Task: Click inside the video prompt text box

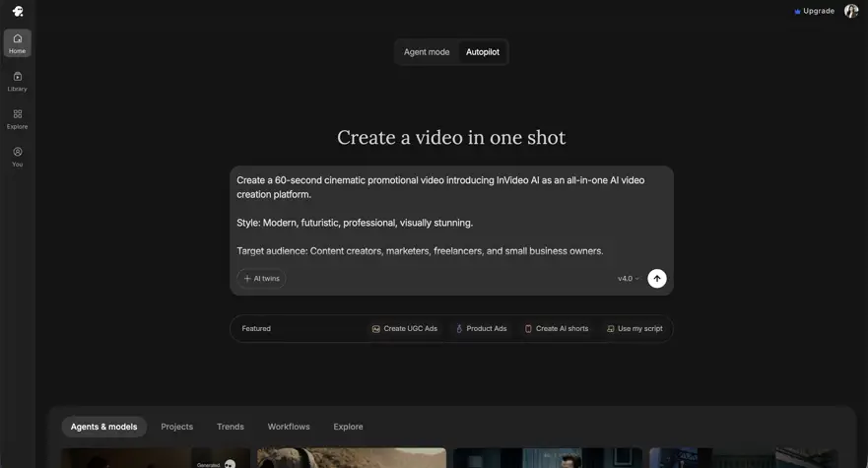Action: 451,216
